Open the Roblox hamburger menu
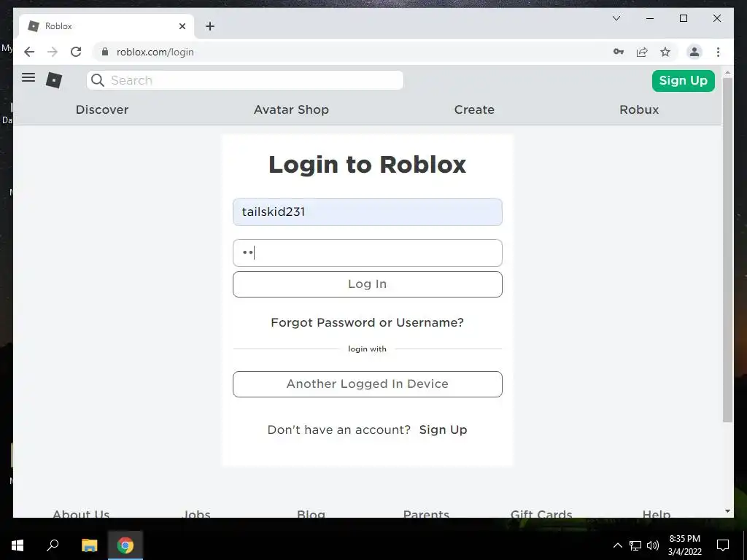This screenshot has width=747, height=560. click(x=28, y=77)
